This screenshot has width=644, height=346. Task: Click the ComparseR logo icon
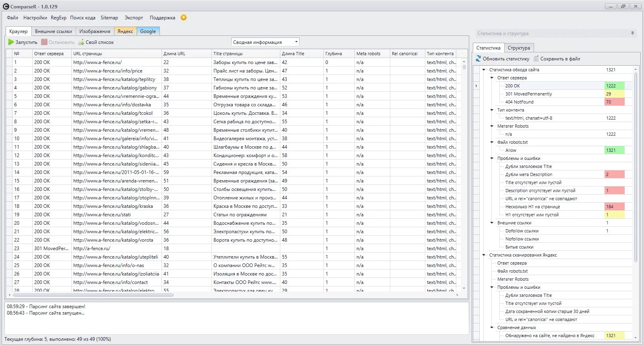point(6,6)
